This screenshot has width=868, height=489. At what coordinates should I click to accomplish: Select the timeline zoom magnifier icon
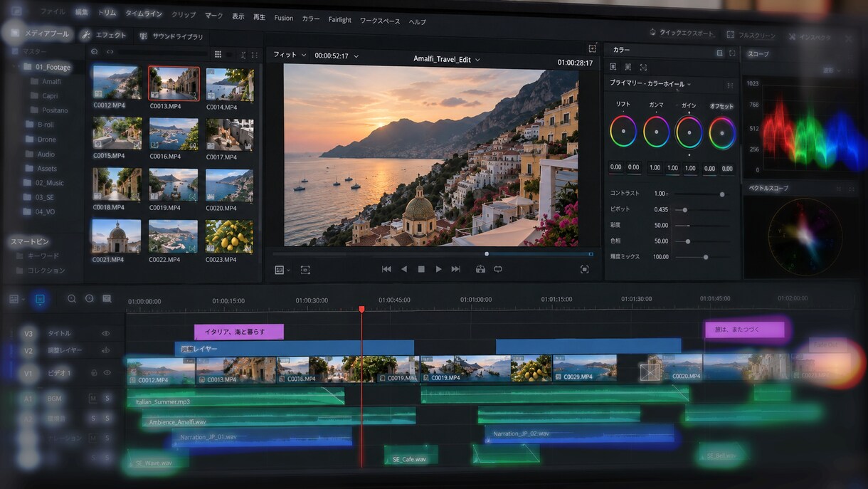[x=72, y=299]
